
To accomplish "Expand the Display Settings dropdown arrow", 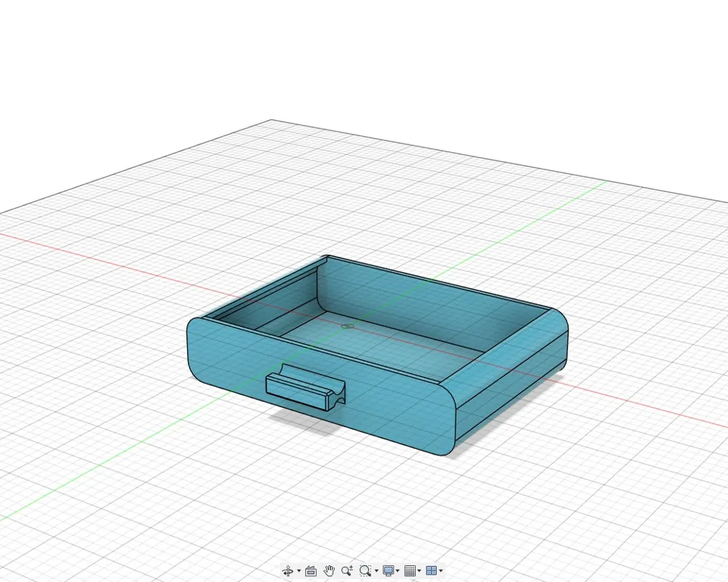I will click(x=397, y=571).
